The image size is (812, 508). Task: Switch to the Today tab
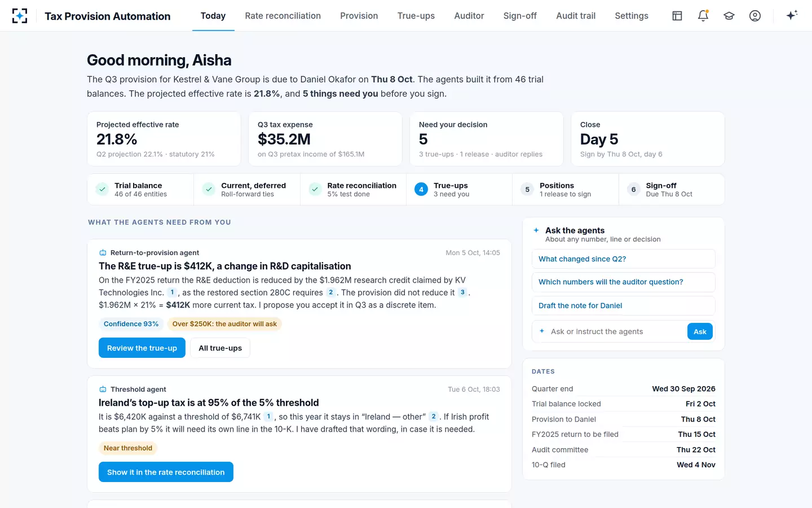point(213,16)
